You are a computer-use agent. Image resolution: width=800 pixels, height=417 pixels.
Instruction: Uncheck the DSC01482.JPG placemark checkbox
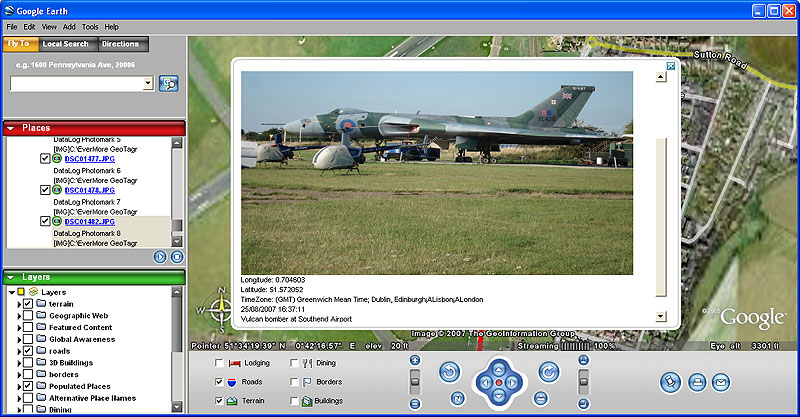pyautogui.click(x=45, y=222)
